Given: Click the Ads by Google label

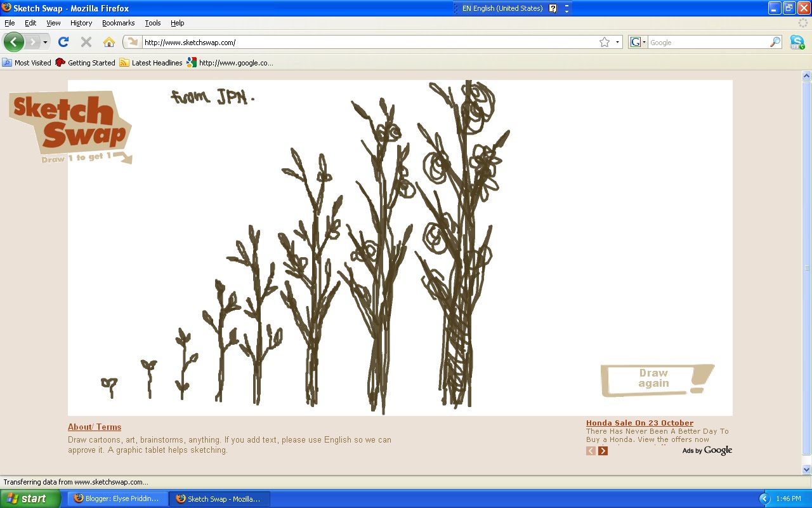Looking at the screenshot, I should pos(707,451).
